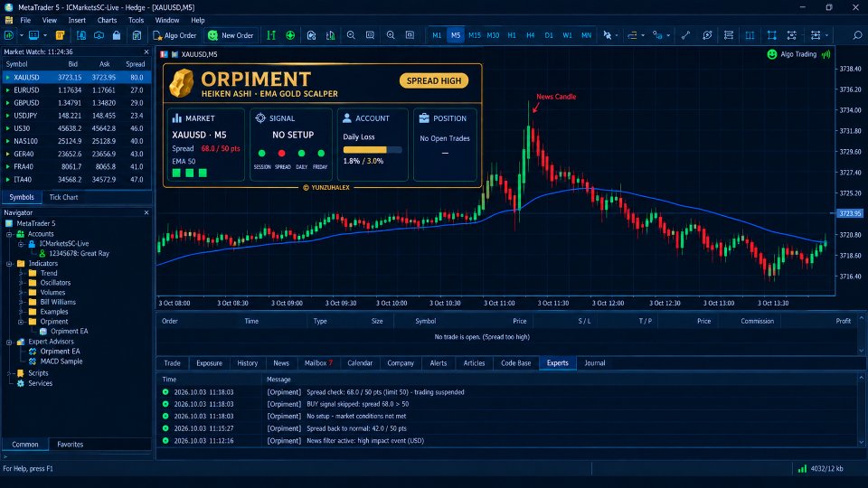
Task: Click the zoom-in magnifier toolbar icon
Action: point(351,35)
